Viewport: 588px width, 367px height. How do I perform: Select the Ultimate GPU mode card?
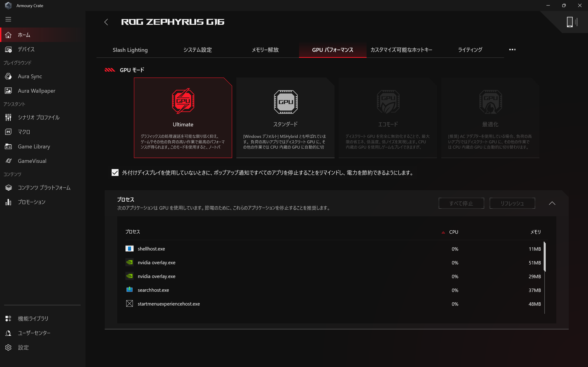click(x=183, y=118)
